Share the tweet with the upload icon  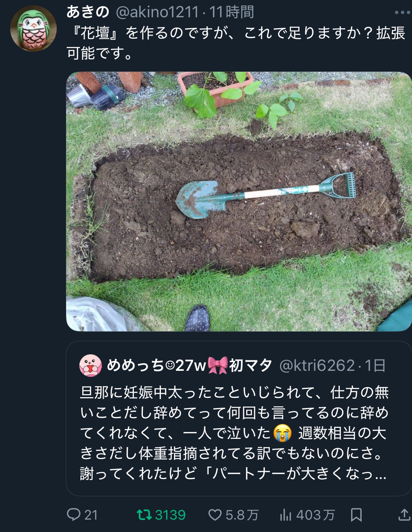(404, 514)
